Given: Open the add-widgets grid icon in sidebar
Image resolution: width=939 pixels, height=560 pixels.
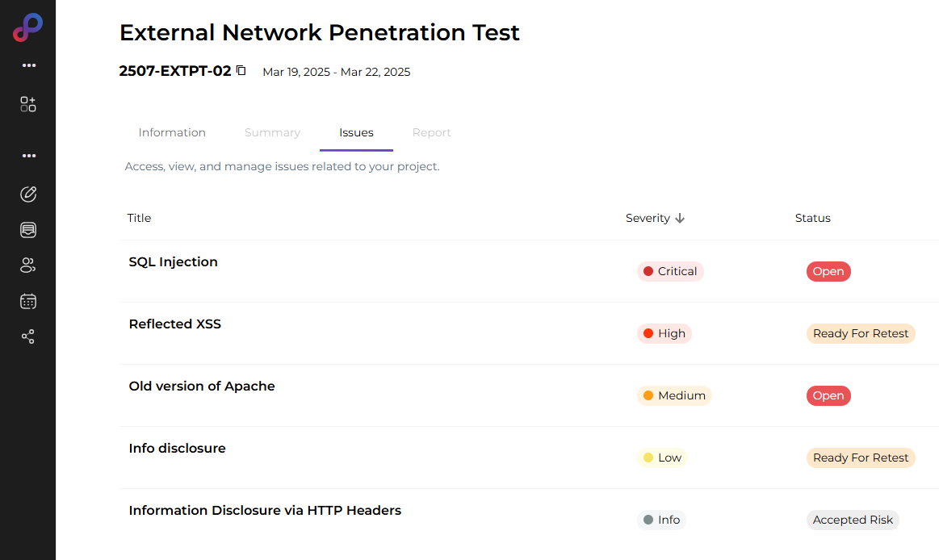Looking at the screenshot, I should (28, 104).
